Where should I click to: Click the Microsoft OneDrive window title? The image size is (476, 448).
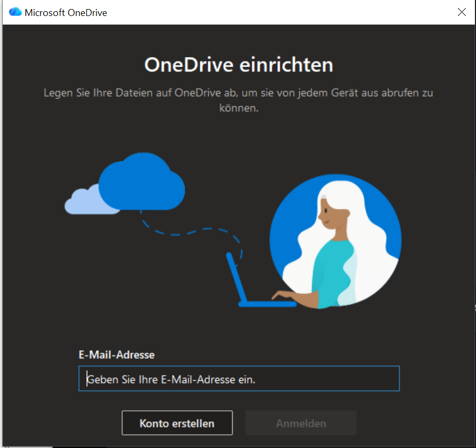tap(66, 12)
